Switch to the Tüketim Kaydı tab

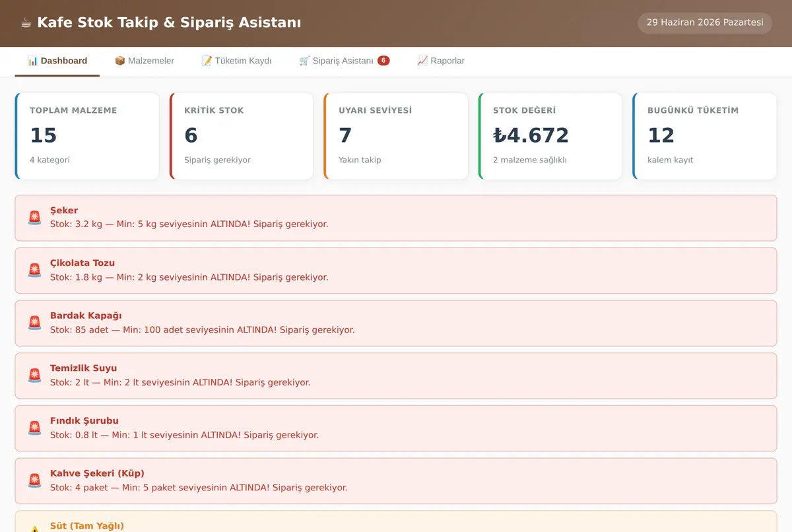[236, 61]
